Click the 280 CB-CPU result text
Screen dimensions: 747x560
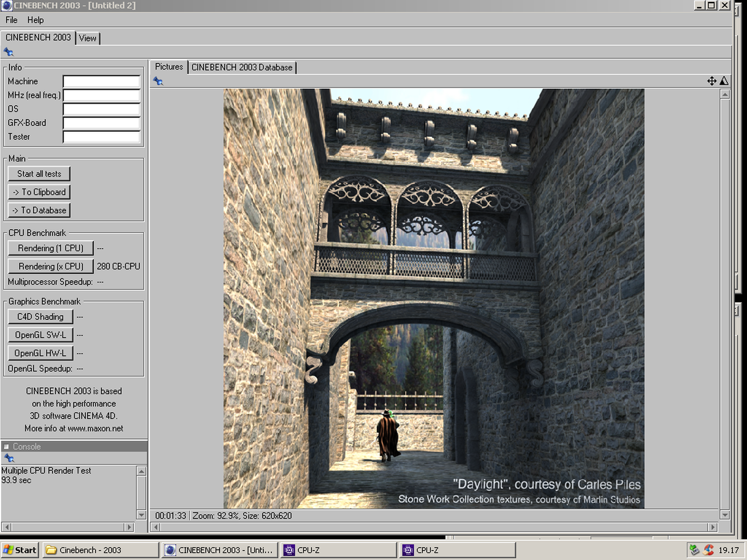pyautogui.click(x=118, y=266)
